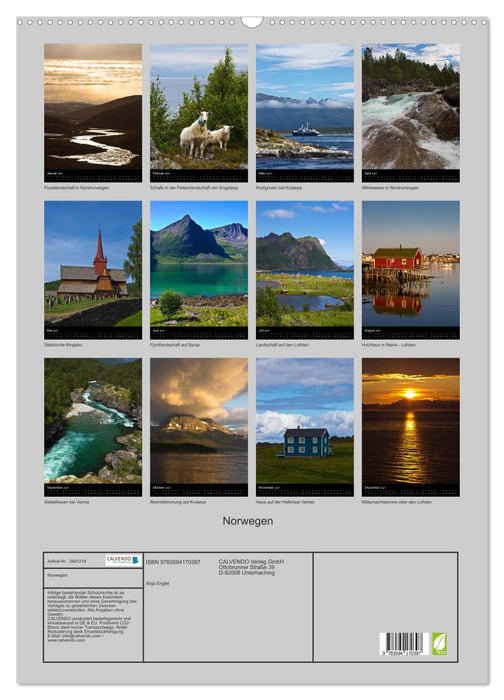This screenshot has height=700, width=504.
Task: Click 'CALVENDO Verlag GmbH' publisher name
Action: click(251, 561)
